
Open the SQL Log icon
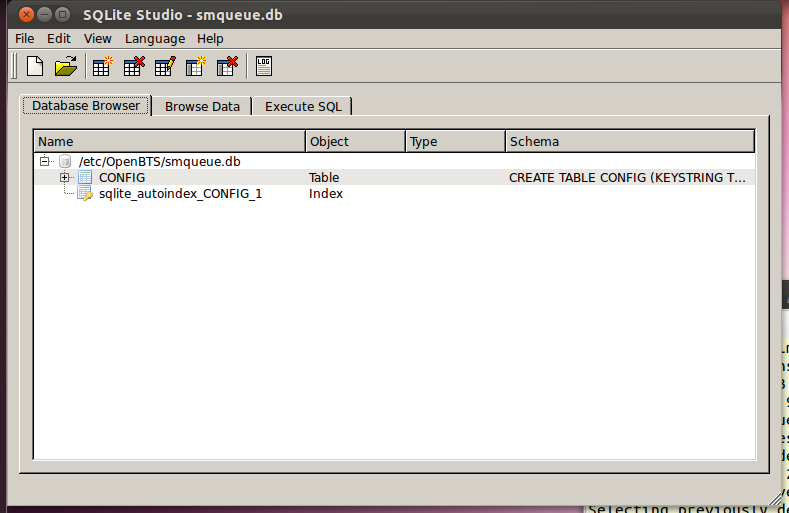pos(264,67)
